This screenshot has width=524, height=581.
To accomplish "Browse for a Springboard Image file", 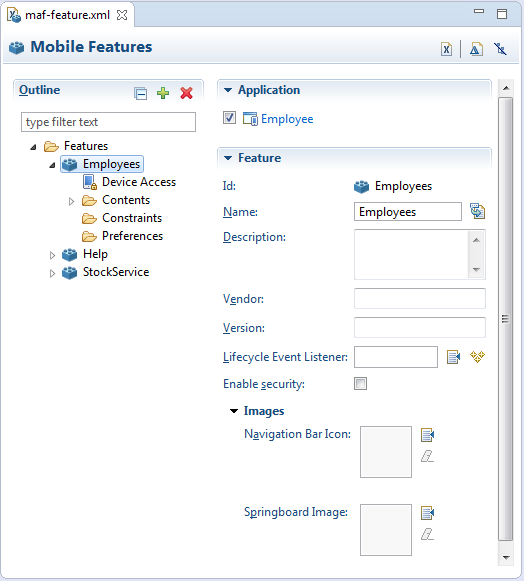I will [427, 513].
